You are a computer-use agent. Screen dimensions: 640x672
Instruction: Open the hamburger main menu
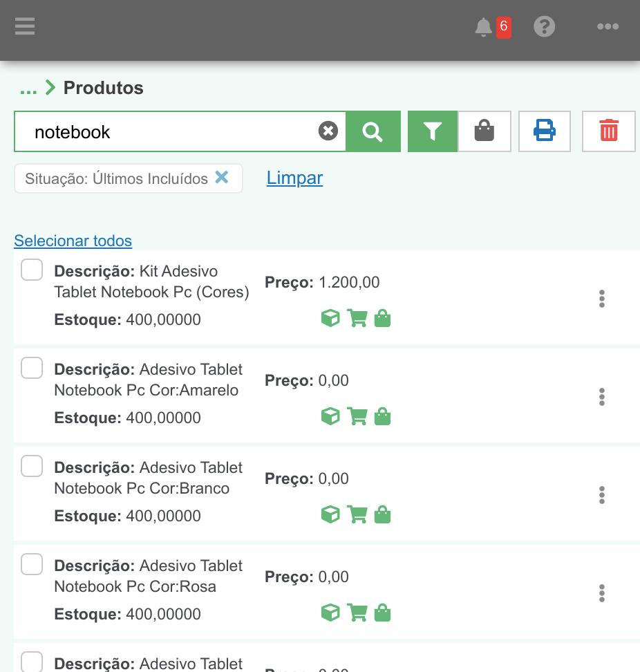(x=25, y=27)
